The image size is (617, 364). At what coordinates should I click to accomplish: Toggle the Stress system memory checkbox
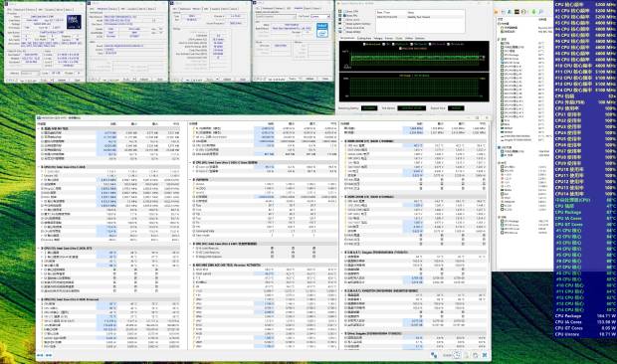pos(344,24)
